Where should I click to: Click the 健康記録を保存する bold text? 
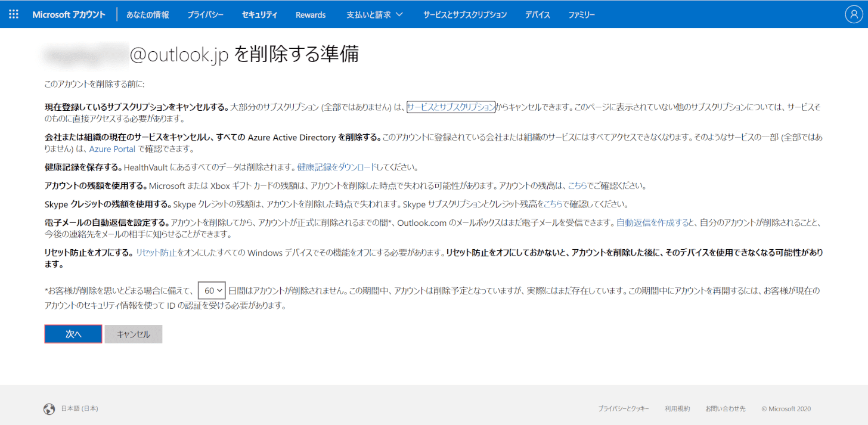pyautogui.click(x=83, y=167)
